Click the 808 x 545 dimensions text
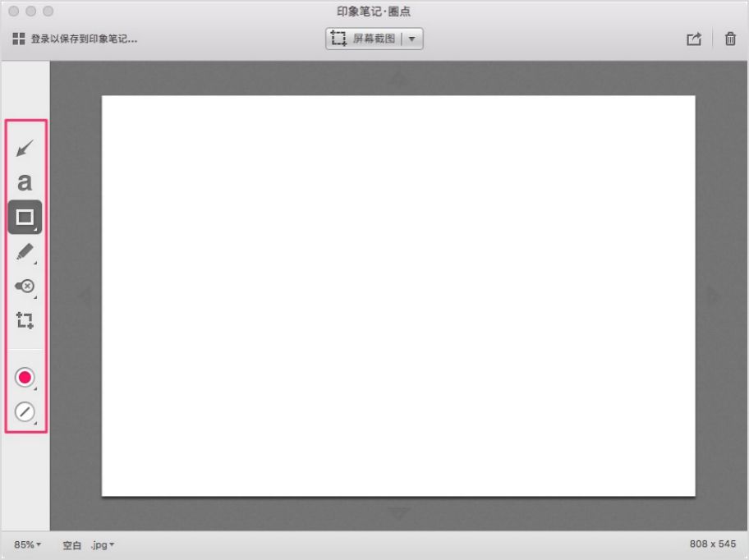 pos(712,544)
